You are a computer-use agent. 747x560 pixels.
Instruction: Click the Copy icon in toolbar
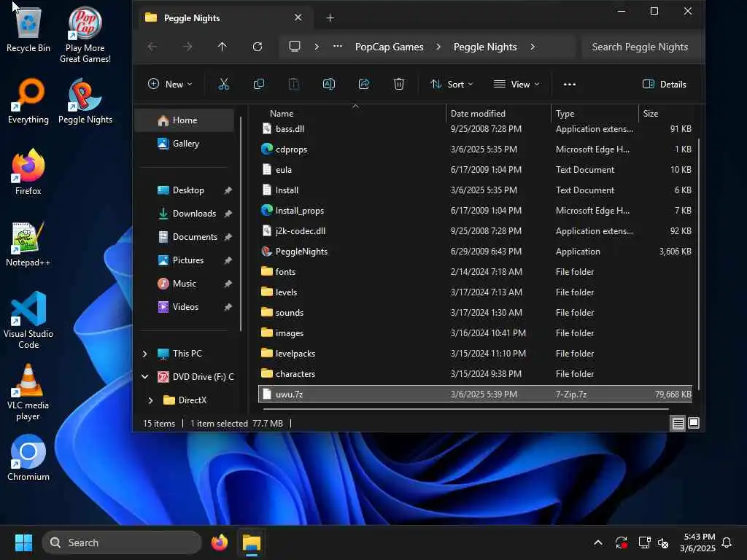[x=259, y=85]
